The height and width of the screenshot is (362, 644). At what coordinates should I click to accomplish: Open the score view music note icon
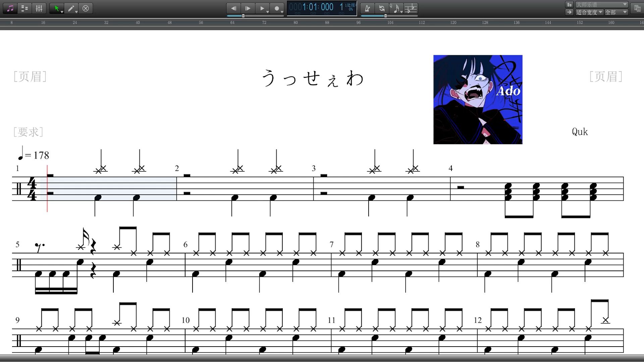(x=10, y=8)
